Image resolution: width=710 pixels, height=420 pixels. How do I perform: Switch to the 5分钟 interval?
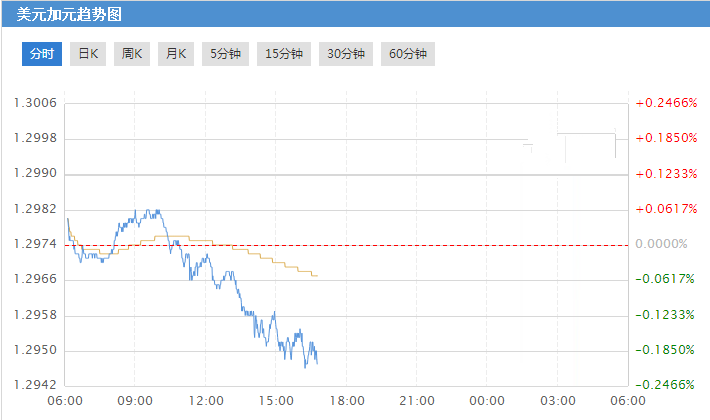[x=225, y=54]
